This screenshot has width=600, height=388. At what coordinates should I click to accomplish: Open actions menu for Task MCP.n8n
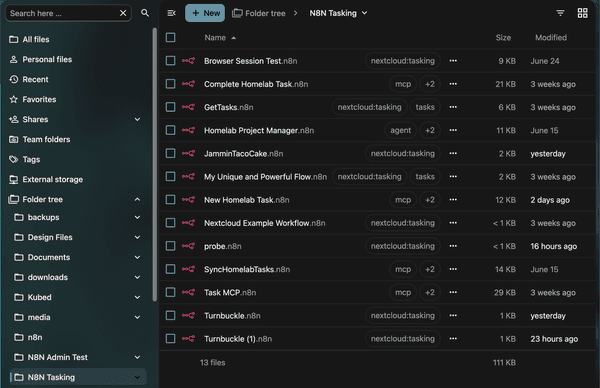[x=453, y=292]
